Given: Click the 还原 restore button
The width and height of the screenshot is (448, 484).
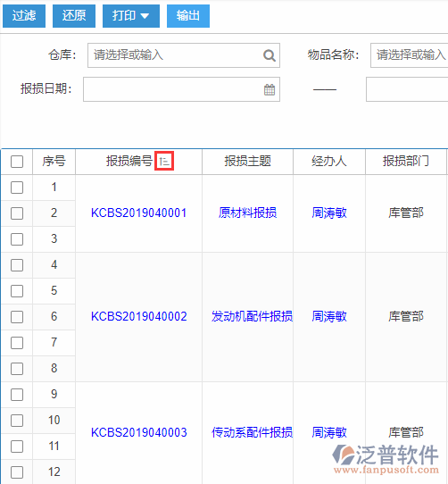Looking at the screenshot, I should tap(74, 16).
